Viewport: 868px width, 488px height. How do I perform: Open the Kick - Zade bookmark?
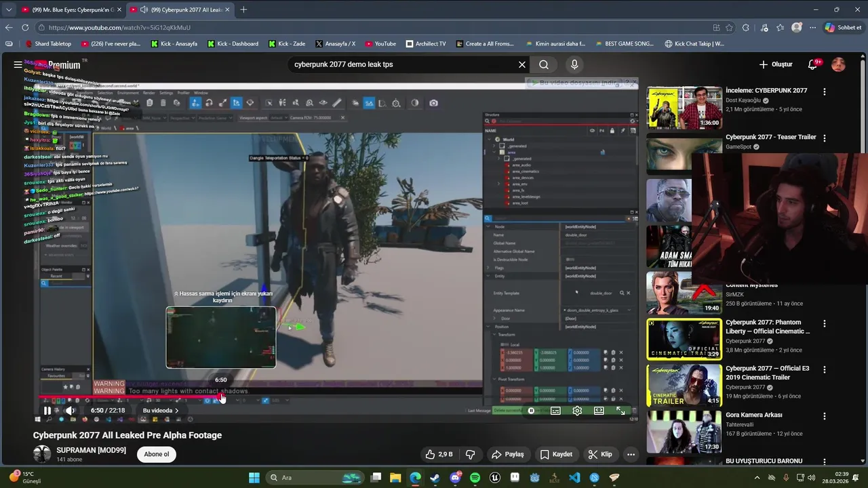click(x=286, y=44)
